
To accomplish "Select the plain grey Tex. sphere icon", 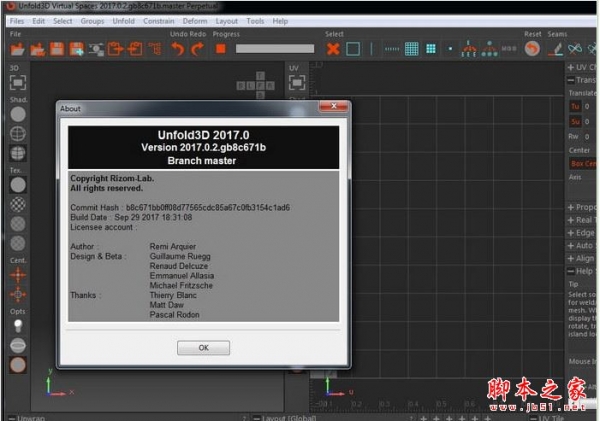I will click(18, 185).
